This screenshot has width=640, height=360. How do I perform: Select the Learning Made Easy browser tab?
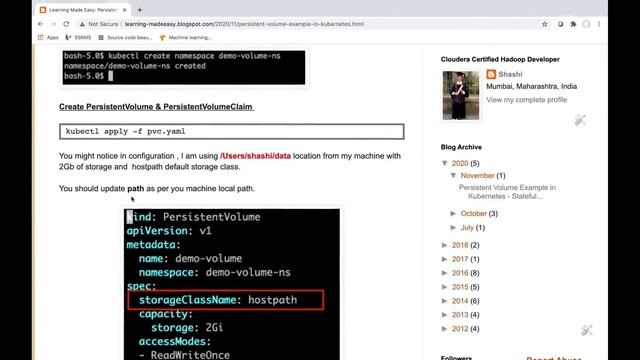coord(84,10)
